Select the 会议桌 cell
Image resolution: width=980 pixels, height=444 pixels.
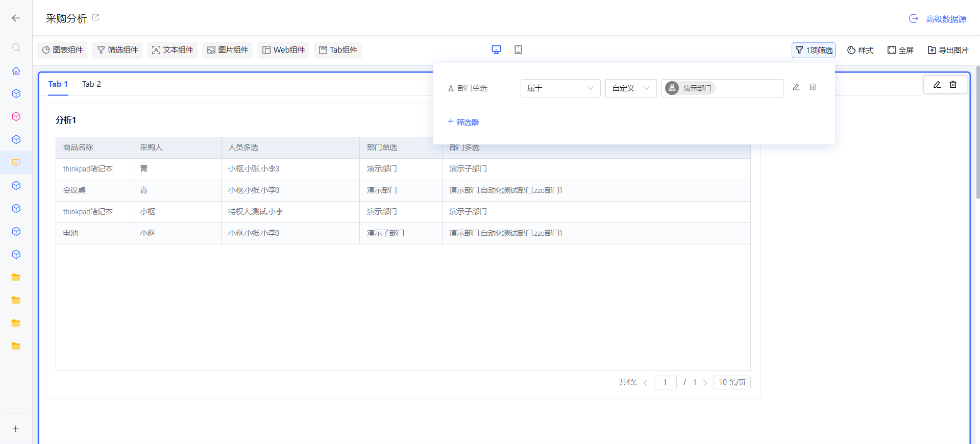click(94, 190)
